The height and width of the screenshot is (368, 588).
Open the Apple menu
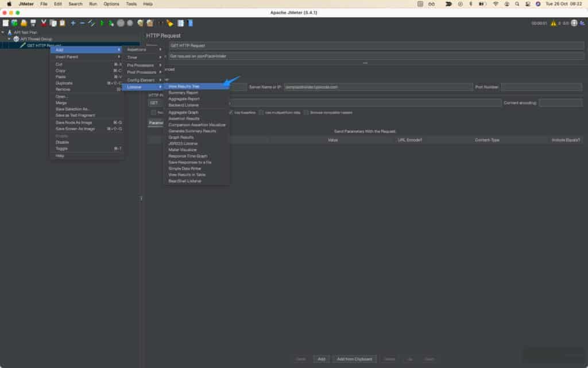click(x=9, y=4)
